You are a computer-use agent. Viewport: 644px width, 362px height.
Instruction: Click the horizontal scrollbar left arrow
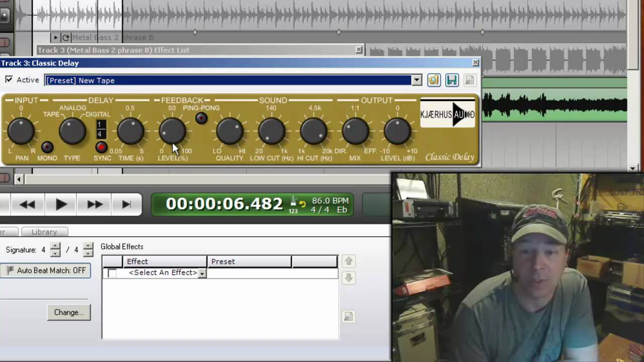tap(19, 179)
